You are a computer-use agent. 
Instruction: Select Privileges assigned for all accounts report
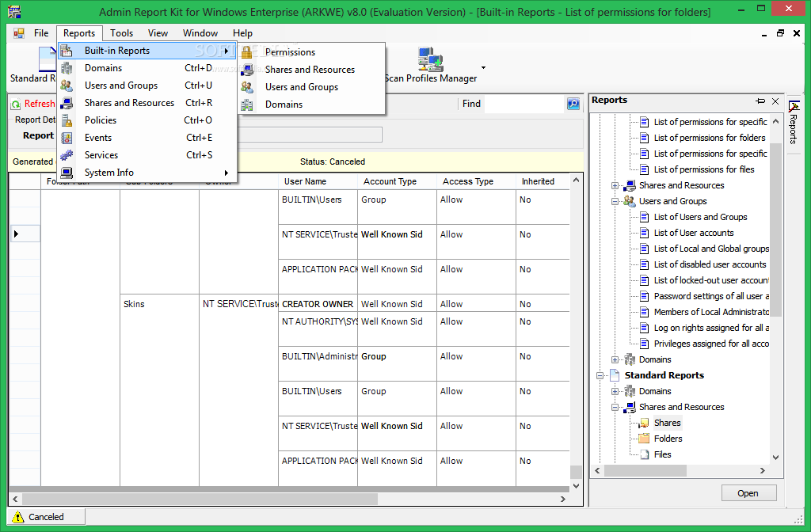711,344
